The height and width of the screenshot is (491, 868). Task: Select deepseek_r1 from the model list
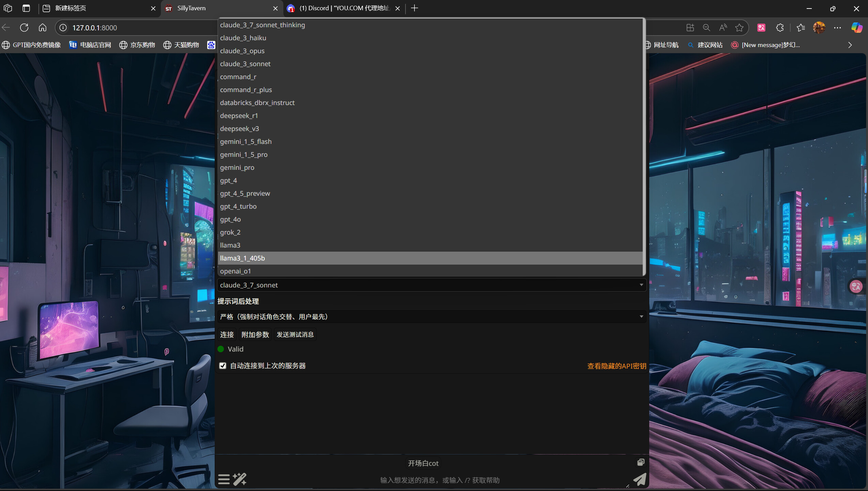[x=239, y=116]
